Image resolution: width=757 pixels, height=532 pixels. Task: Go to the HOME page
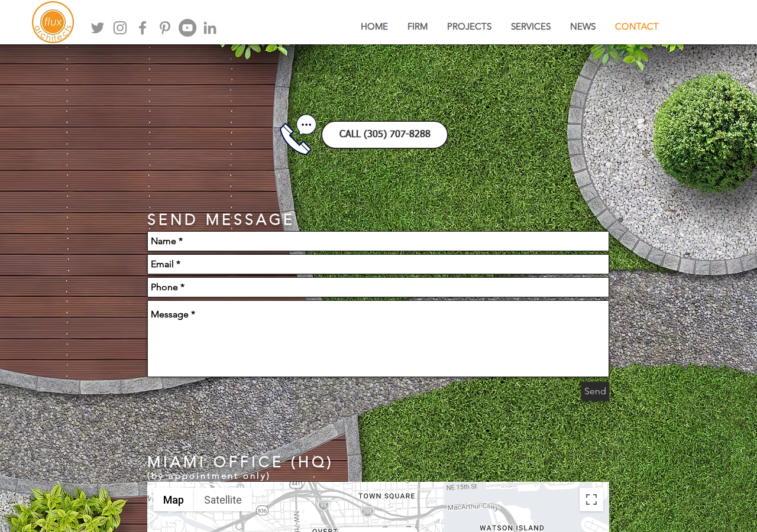[x=374, y=27]
